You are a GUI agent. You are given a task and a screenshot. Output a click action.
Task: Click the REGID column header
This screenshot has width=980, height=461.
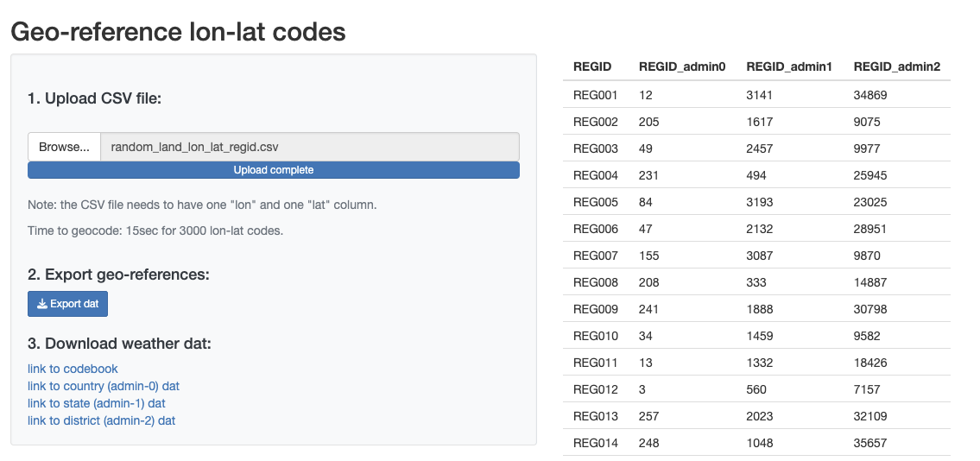tap(591, 66)
